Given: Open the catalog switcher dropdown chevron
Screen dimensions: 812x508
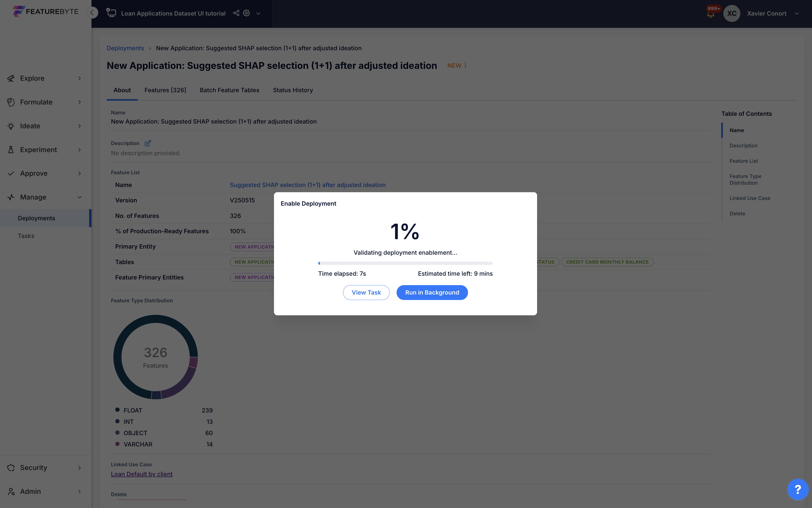Looking at the screenshot, I should point(258,13).
